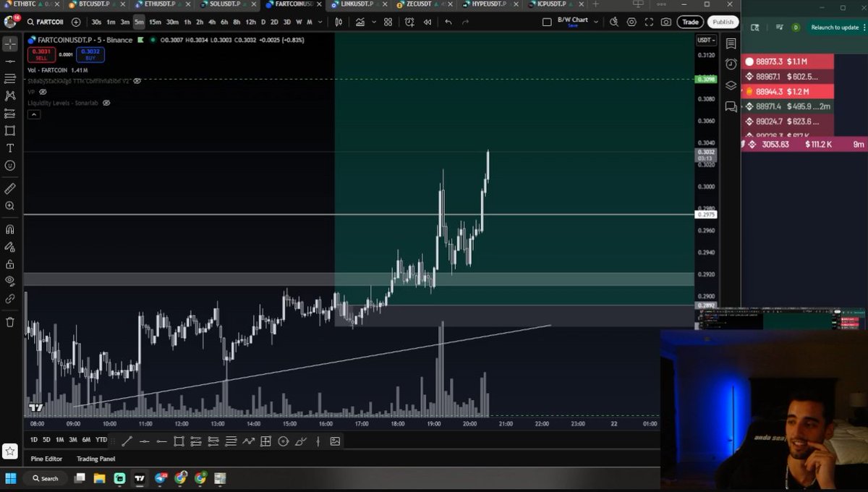This screenshot has height=492, width=868.
Task: Enter fullscreen mode
Action: click(x=649, y=22)
